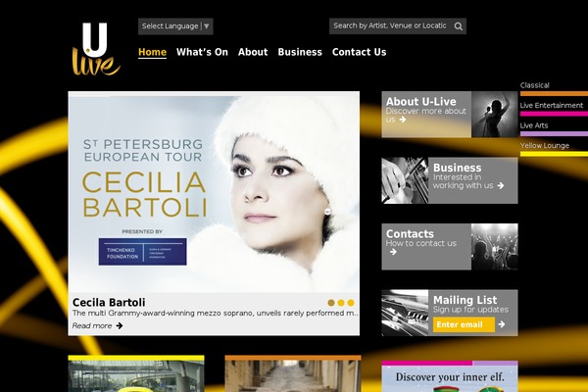Open the yellow-bordered street thumbnail

[x=136, y=374]
